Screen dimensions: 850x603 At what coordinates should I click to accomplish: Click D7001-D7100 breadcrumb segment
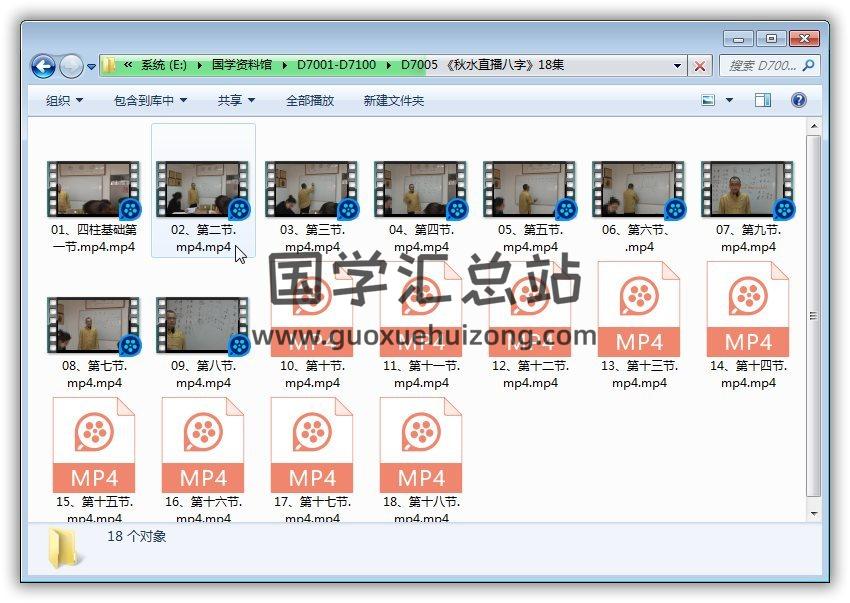(x=336, y=65)
